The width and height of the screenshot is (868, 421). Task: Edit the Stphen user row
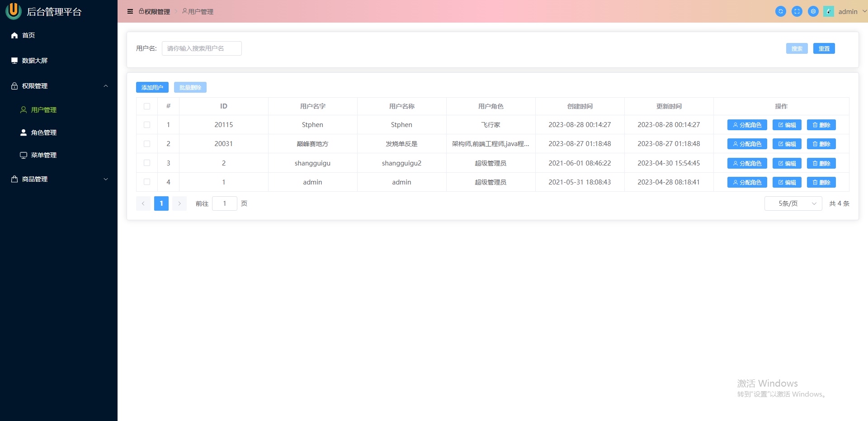click(787, 125)
